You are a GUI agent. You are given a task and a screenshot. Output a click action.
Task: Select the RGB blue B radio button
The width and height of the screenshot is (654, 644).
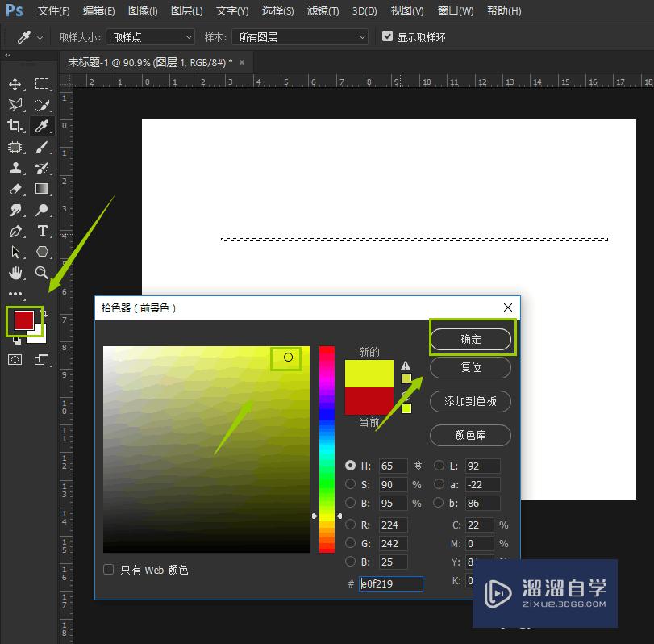click(350, 562)
